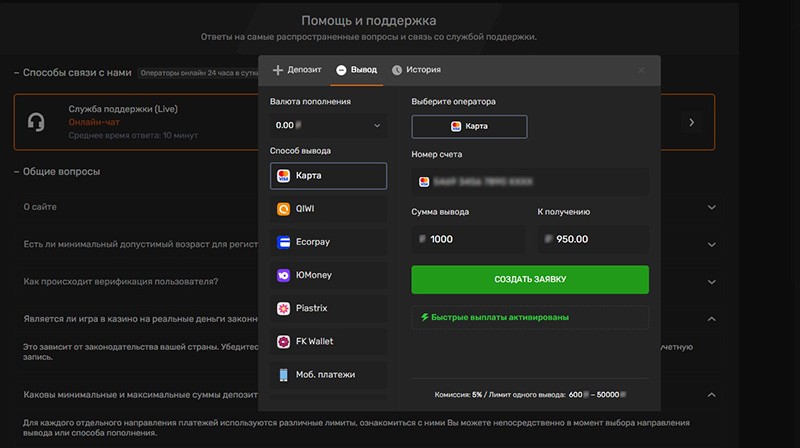Switch to the Депозит tab
The image size is (800, 448).
[x=297, y=70]
